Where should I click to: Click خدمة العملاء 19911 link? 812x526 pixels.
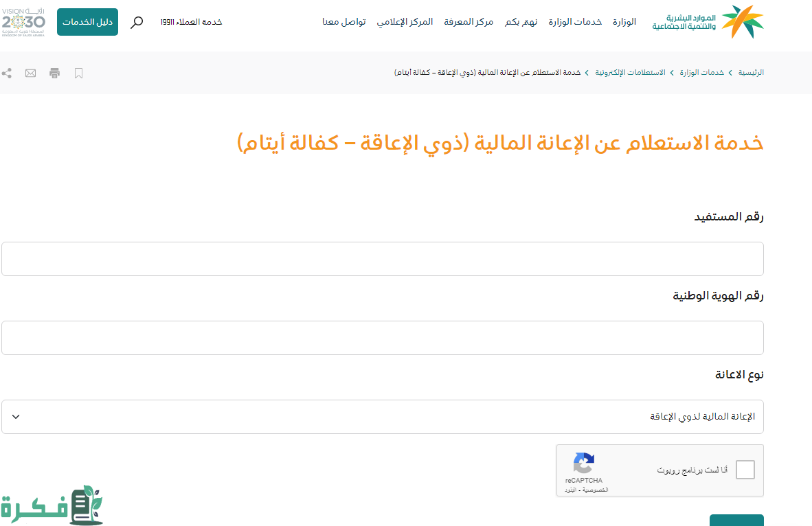(x=191, y=22)
